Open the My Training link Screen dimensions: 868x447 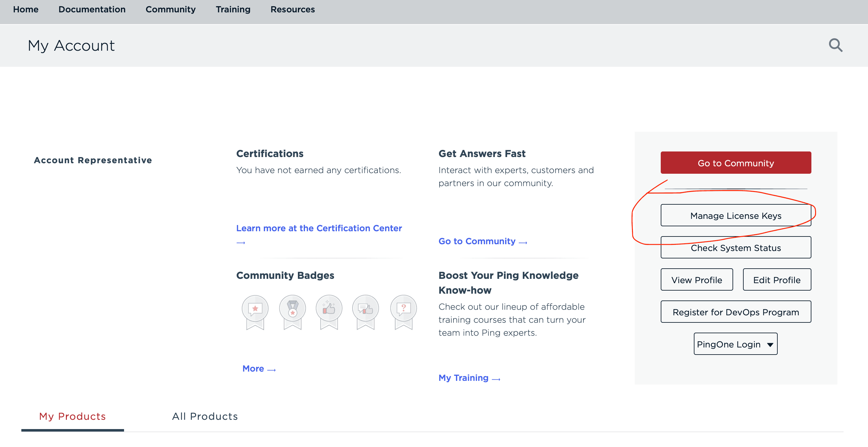(469, 378)
